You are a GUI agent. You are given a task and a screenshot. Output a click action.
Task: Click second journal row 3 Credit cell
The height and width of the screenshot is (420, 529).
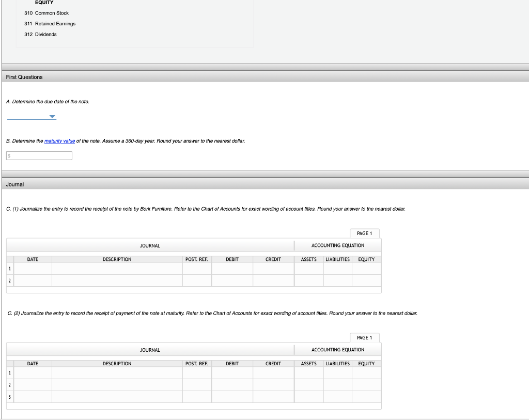(x=273, y=397)
